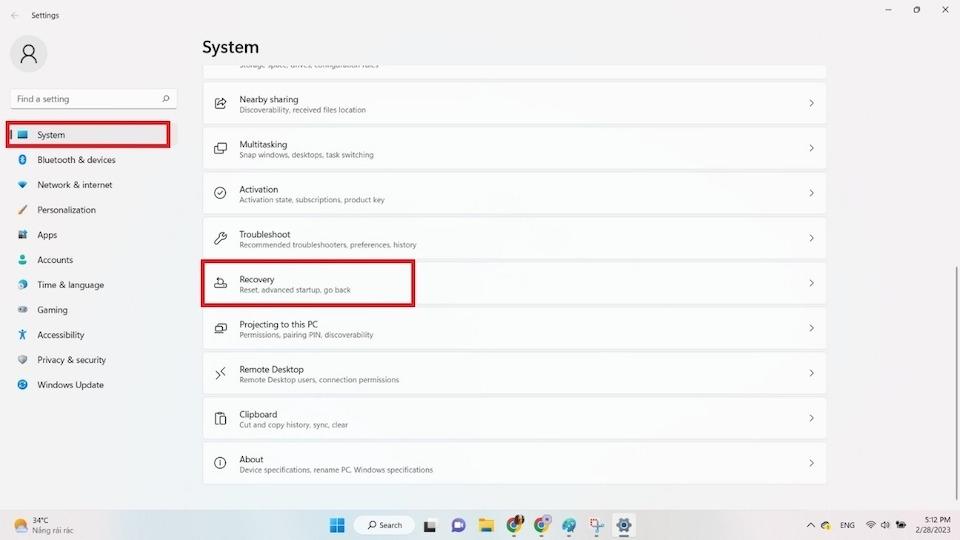This screenshot has width=960, height=540.
Task: Go to Windows Update section
Action: pos(70,385)
